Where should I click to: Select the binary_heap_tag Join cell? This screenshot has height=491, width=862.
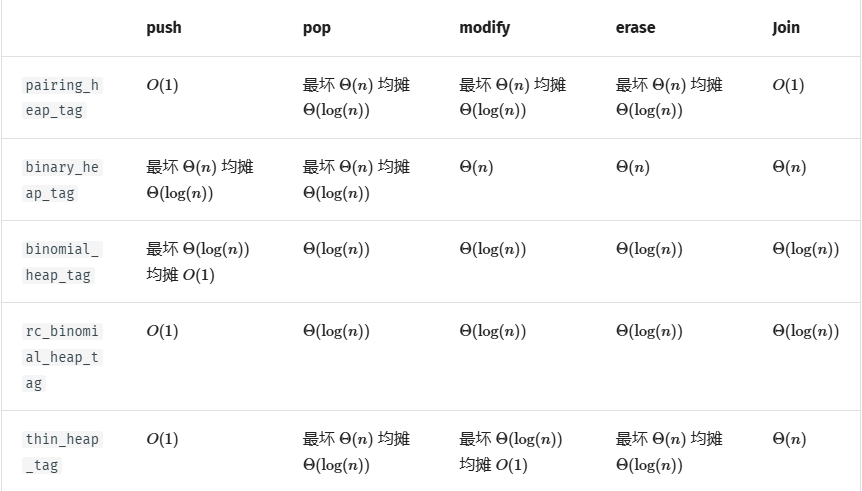coord(789,167)
